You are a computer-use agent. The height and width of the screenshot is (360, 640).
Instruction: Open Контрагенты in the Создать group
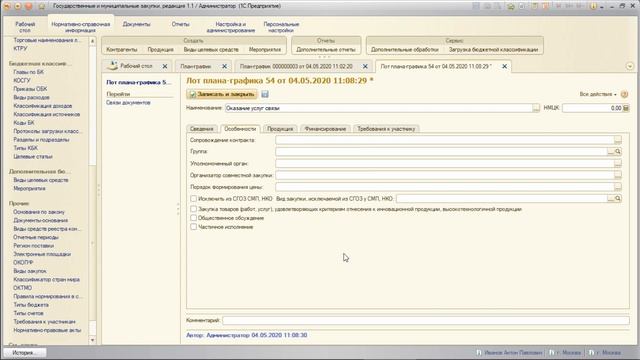point(122,49)
